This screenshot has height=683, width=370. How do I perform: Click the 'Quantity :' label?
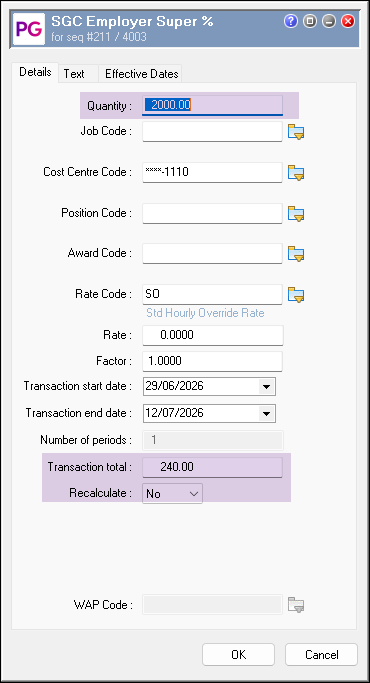109,106
